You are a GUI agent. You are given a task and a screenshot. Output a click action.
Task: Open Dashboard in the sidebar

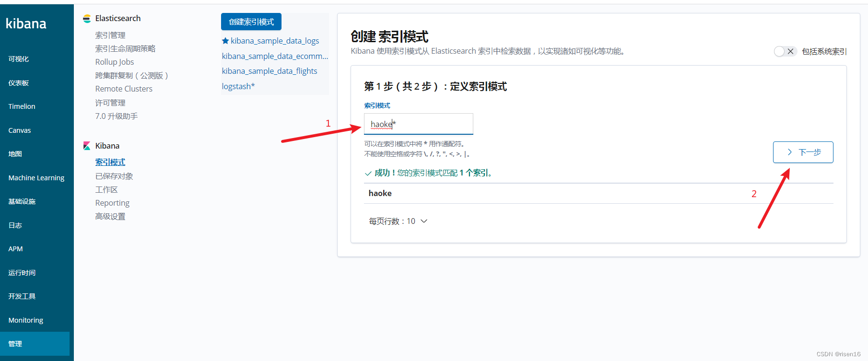(19, 83)
